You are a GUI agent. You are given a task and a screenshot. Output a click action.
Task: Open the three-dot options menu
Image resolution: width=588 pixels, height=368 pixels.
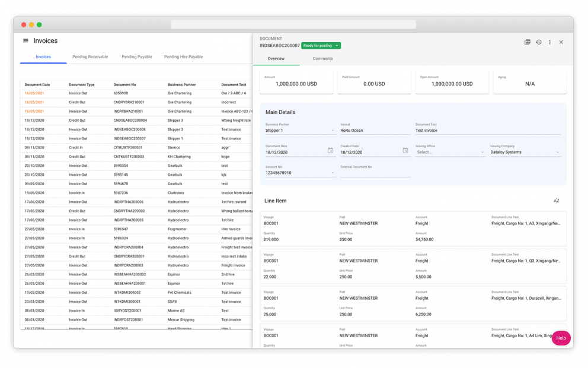coord(550,42)
